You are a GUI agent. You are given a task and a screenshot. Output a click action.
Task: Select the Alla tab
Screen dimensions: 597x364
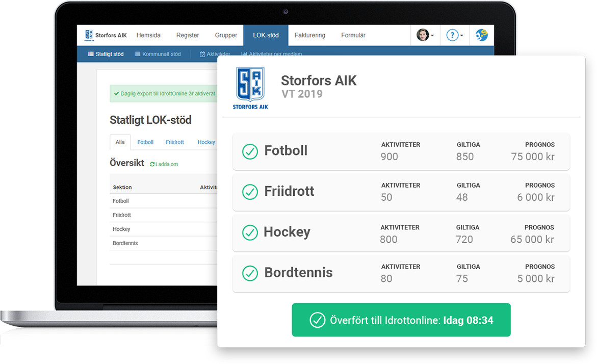coord(120,142)
